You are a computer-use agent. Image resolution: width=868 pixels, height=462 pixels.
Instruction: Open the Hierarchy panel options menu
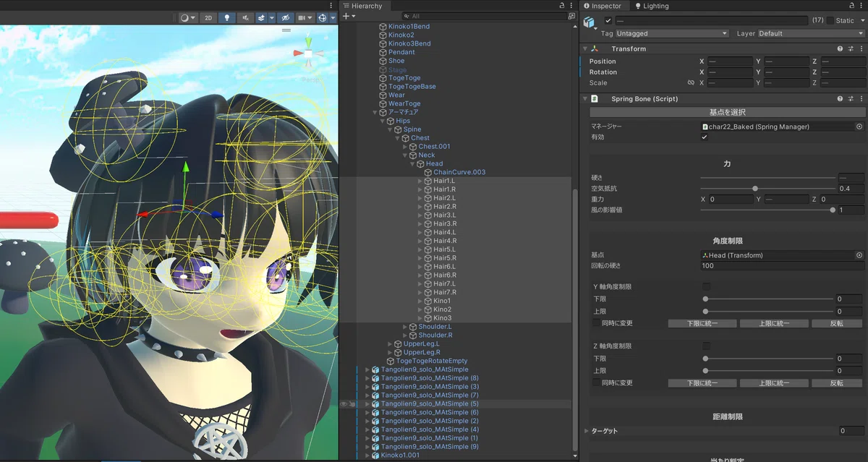572,6
